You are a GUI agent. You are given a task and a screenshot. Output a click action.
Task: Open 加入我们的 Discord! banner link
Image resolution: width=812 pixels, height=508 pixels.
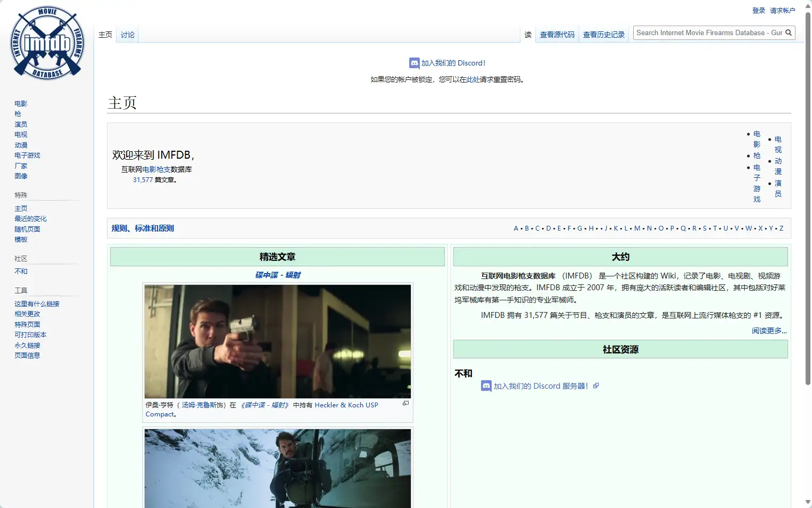[453, 63]
